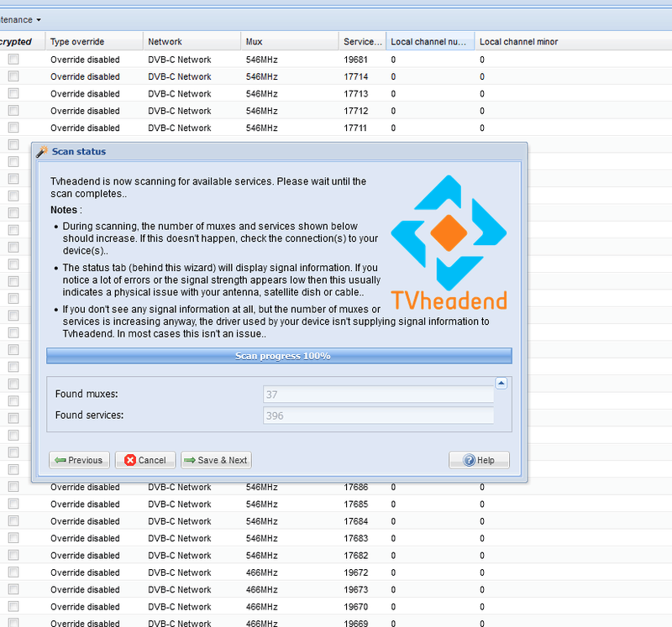This screenshot has width=672, height=627.
Task: Toggle encrypted checkbox for service 17686
Action: point(13,487)
